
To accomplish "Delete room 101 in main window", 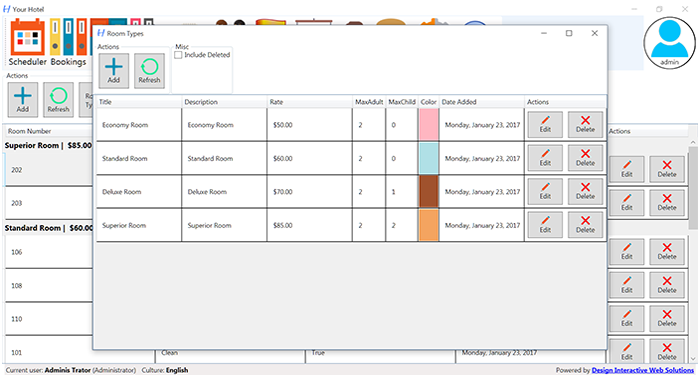I will click(667, 352).
